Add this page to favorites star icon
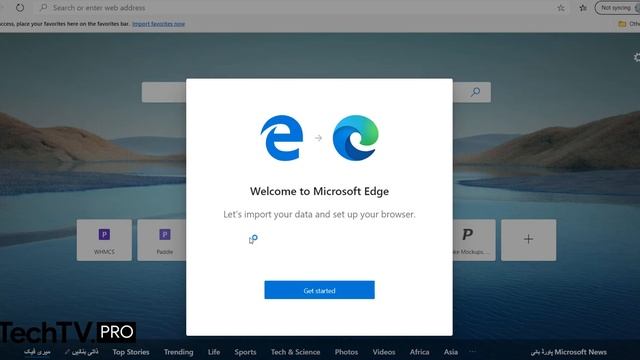This screenshot has width=640, height=360. click(x=561, y=8)
